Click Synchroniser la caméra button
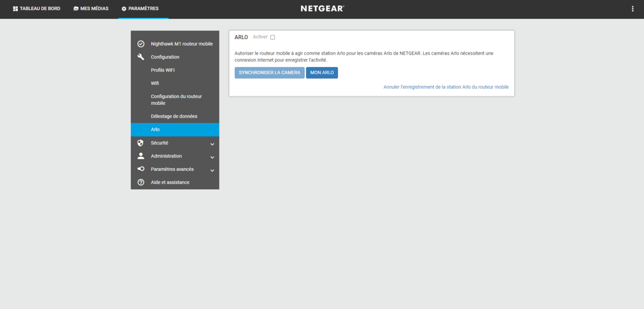The width and height of the screenshot is (644, 309). [269, 73]
